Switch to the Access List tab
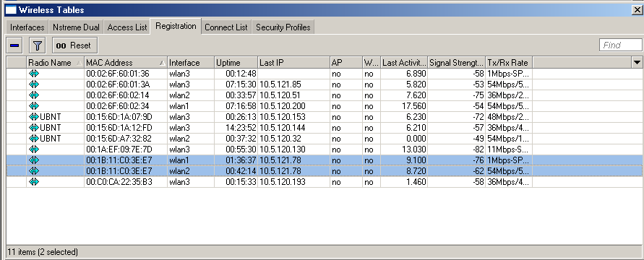Image resolution: width=644 pixels, height=260 pixels. [x=127, y=27]
